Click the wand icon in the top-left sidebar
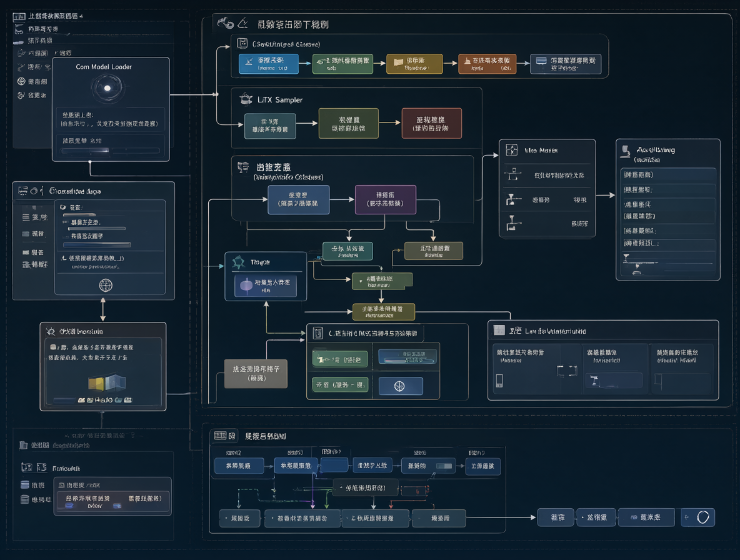Viewport: 740px width, 560px height. coord(21,67)
